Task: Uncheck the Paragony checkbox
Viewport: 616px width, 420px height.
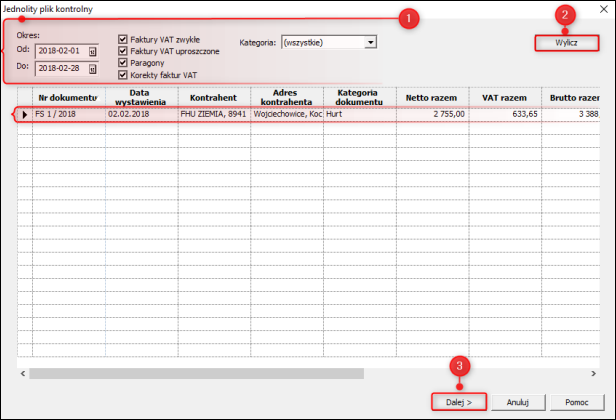Action: click(123, 63)
